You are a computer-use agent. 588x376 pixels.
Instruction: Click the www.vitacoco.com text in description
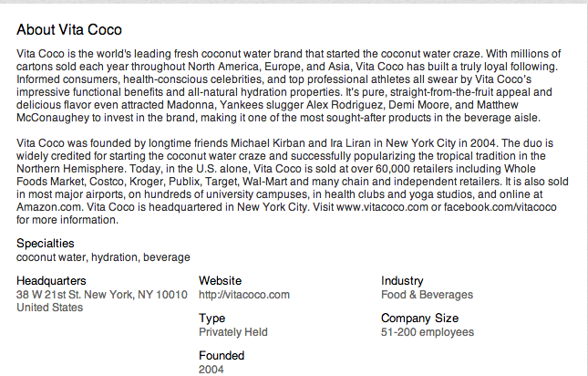(x=382, y=207)
